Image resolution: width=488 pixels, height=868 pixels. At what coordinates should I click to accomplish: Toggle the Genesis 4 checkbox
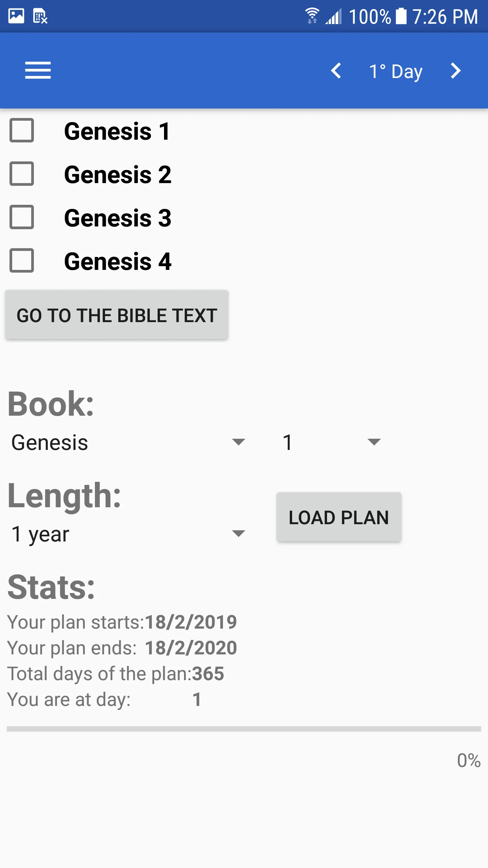22,260
